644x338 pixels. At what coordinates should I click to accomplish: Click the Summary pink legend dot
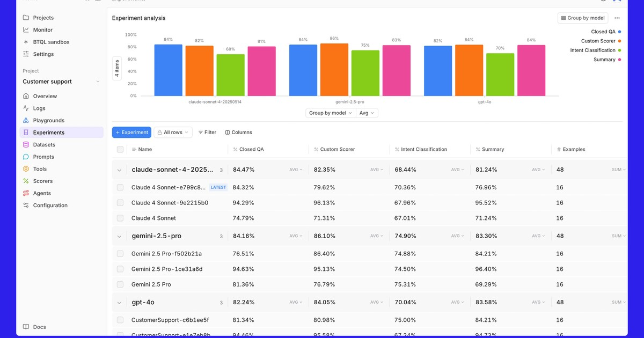click(620, 60)
